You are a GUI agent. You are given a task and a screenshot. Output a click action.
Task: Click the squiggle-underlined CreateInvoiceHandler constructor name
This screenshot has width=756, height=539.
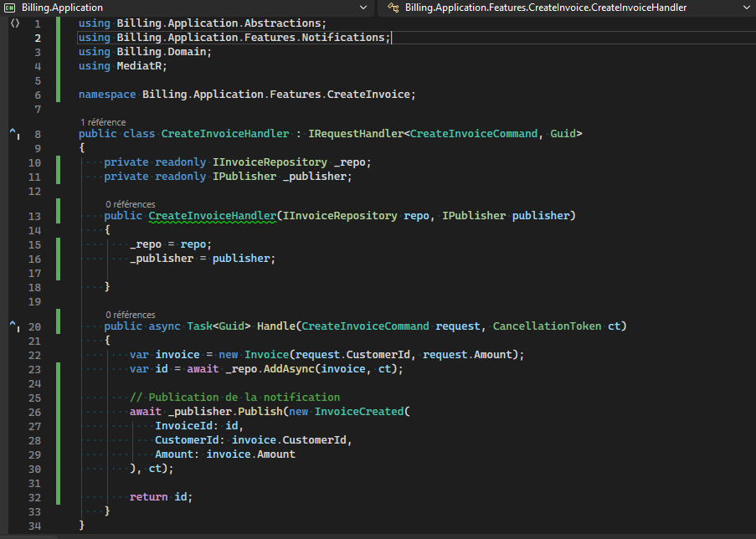[x=212, y=216]
